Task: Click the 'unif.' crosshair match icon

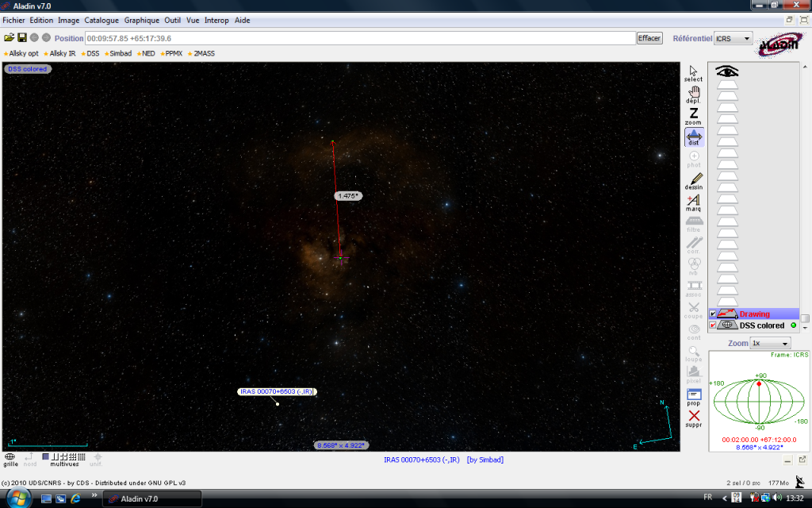Action: [x=97, y=460]
